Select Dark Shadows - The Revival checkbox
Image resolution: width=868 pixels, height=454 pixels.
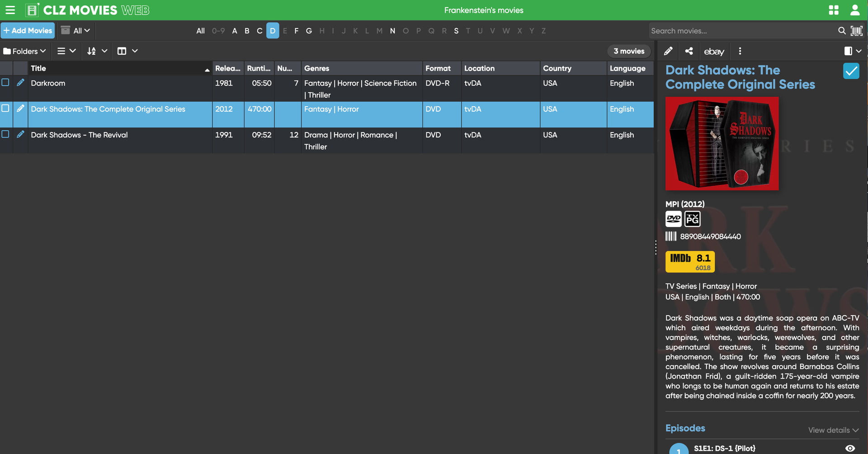pyautogui.click(x=5, y=134)
